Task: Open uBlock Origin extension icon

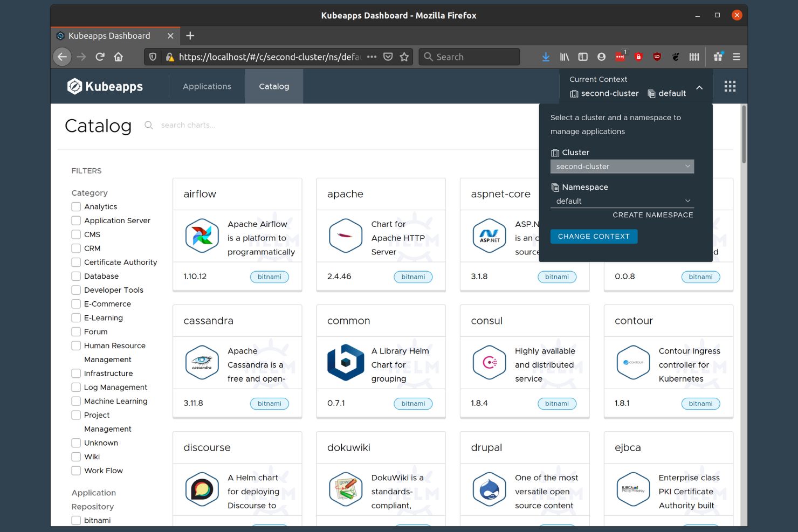Action: (657, 57)
